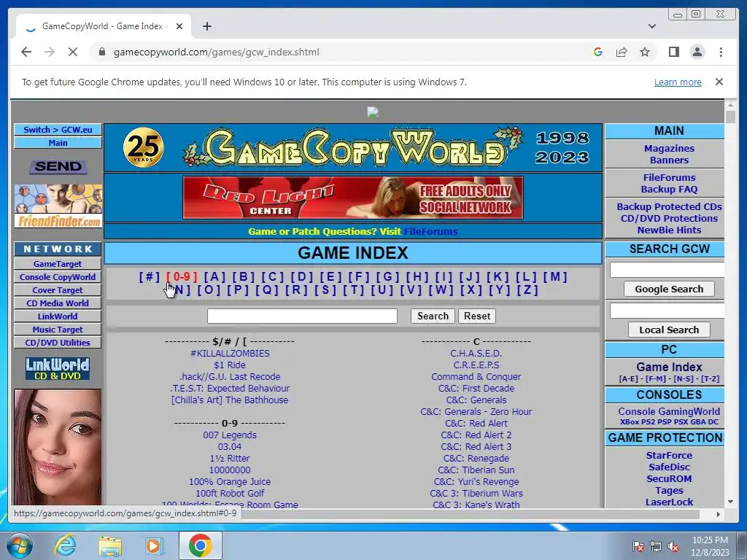
Task: Open Chrome profile menu
Action: (697, 52)
